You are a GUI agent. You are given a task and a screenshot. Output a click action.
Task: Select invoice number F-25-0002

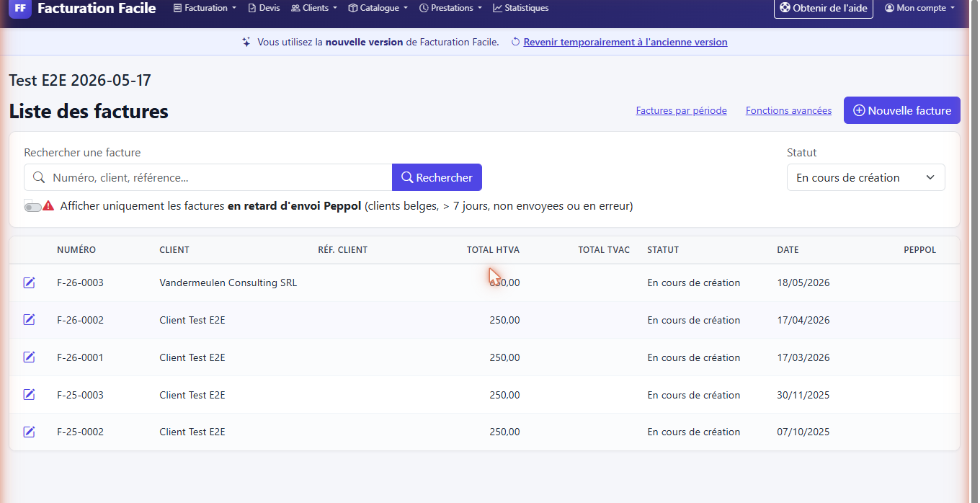(x=80, y=432)
